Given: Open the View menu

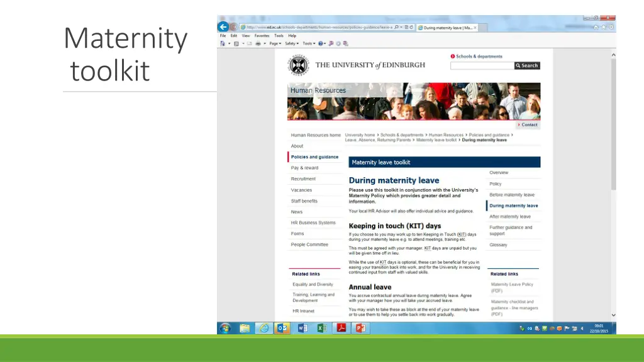Looking at the screenshot, I should point(246,36).
